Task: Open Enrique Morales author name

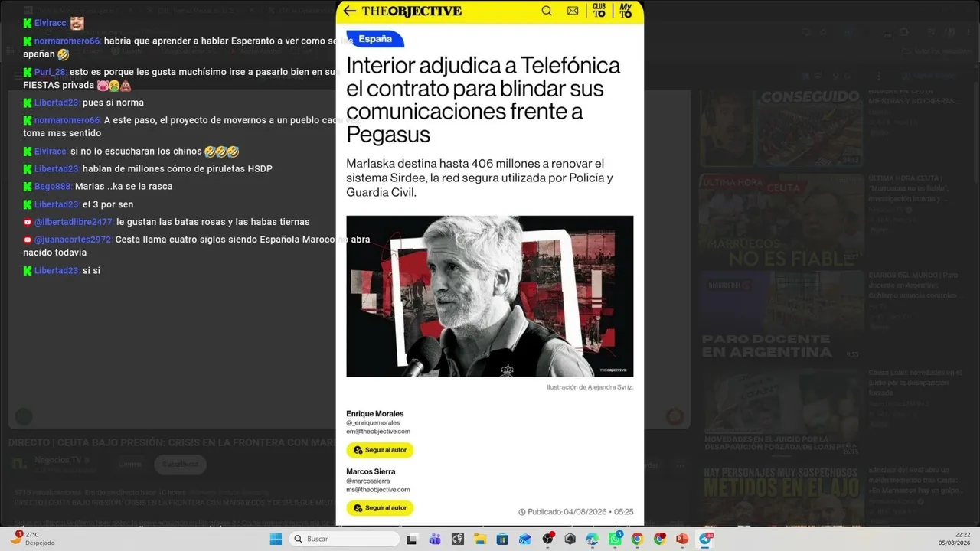Action: click(375, 413)
